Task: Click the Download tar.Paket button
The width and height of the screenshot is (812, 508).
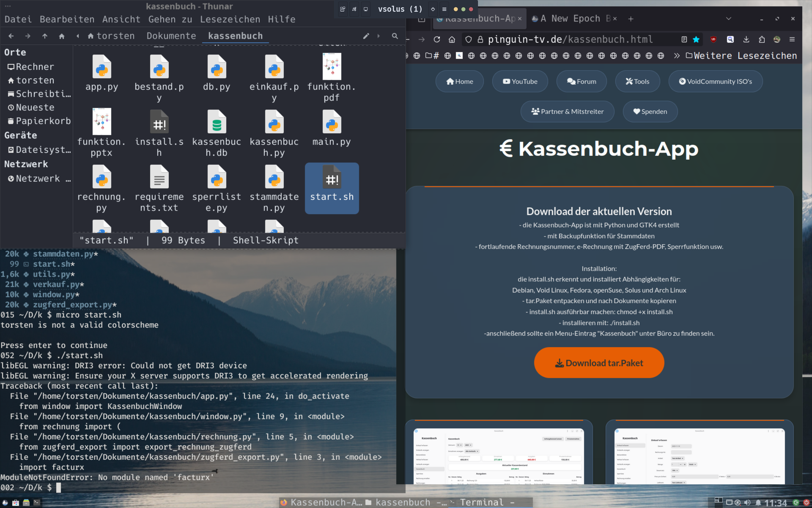Action: (599, 363)
